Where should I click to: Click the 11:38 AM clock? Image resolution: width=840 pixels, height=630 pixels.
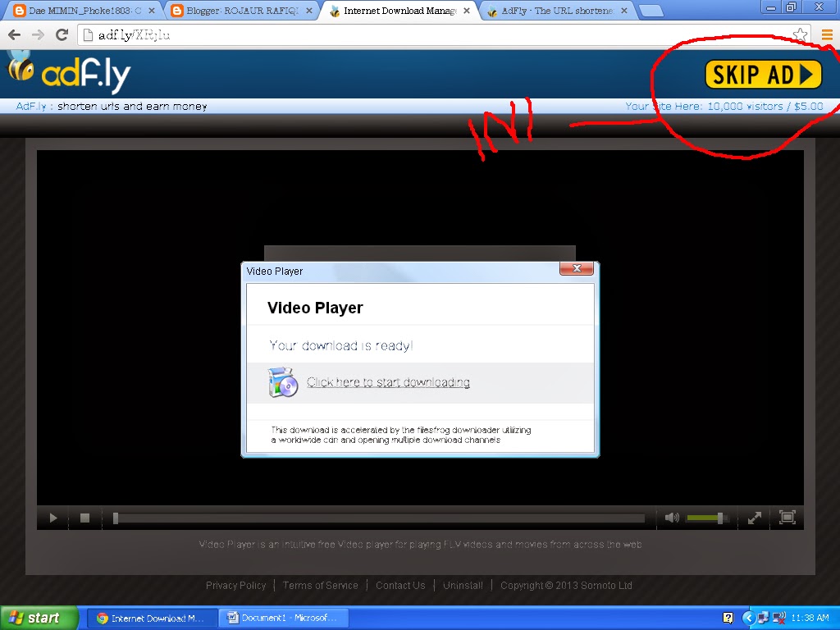[x=810, y=619]
